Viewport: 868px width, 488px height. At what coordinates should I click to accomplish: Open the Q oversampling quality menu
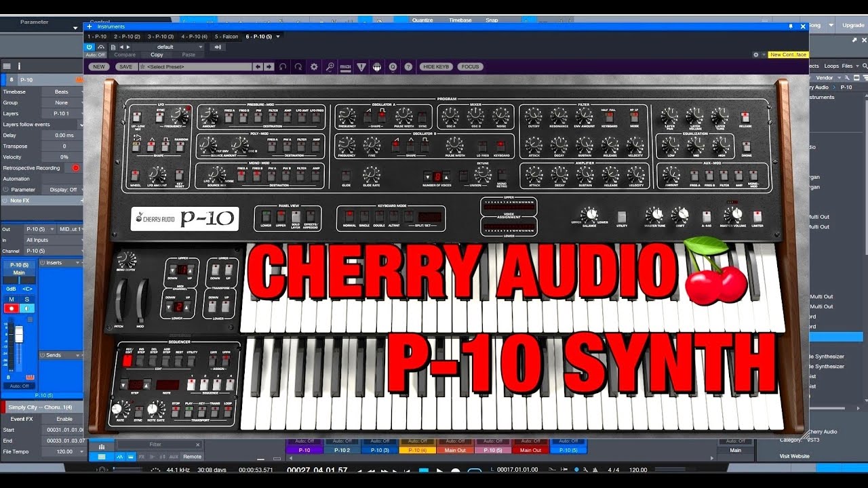coord(393,66)
